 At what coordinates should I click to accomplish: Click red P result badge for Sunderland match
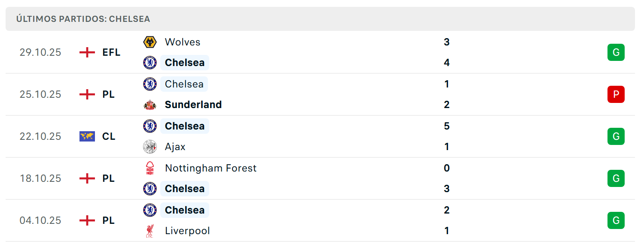[x=616, y=94]
